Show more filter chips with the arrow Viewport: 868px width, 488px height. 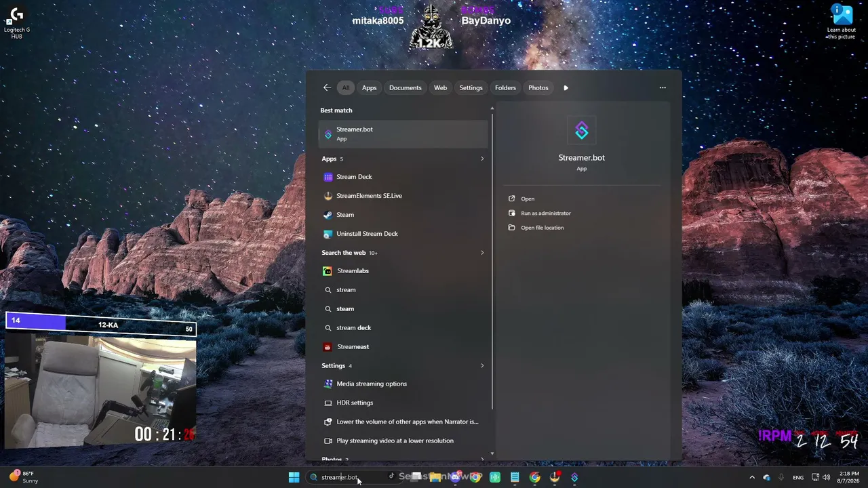[566, 87]
